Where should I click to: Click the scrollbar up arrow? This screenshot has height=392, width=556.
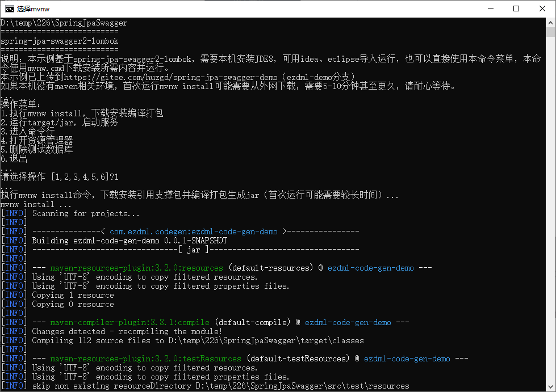551,22
